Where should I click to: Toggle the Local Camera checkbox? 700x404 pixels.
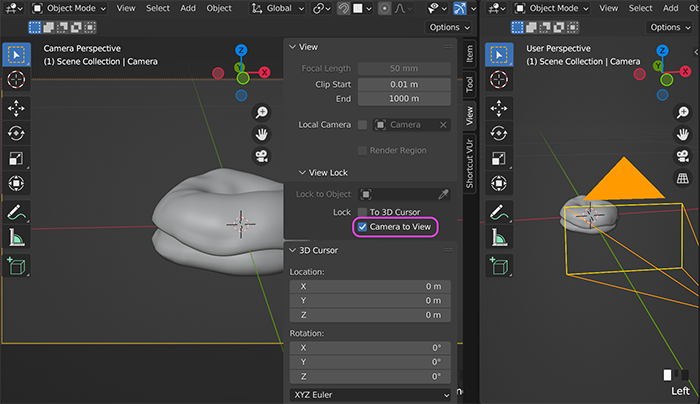click(x=362, y=125)
